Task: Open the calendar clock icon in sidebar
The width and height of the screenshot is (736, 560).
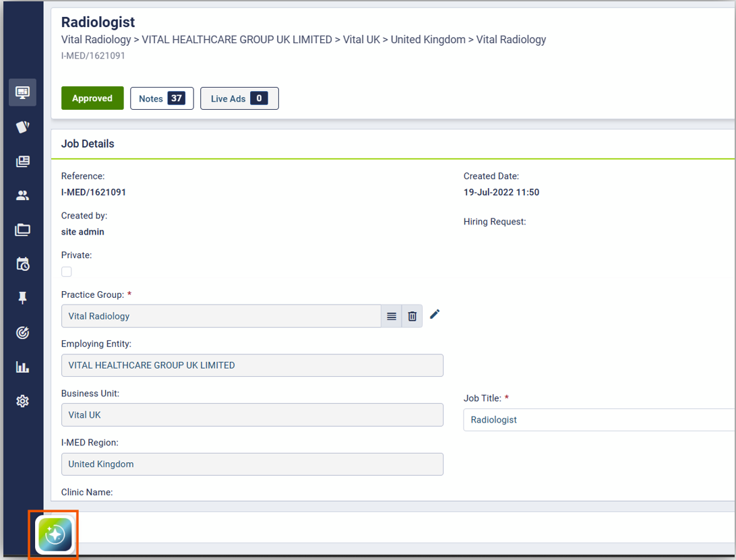Action: pos(22,263)
